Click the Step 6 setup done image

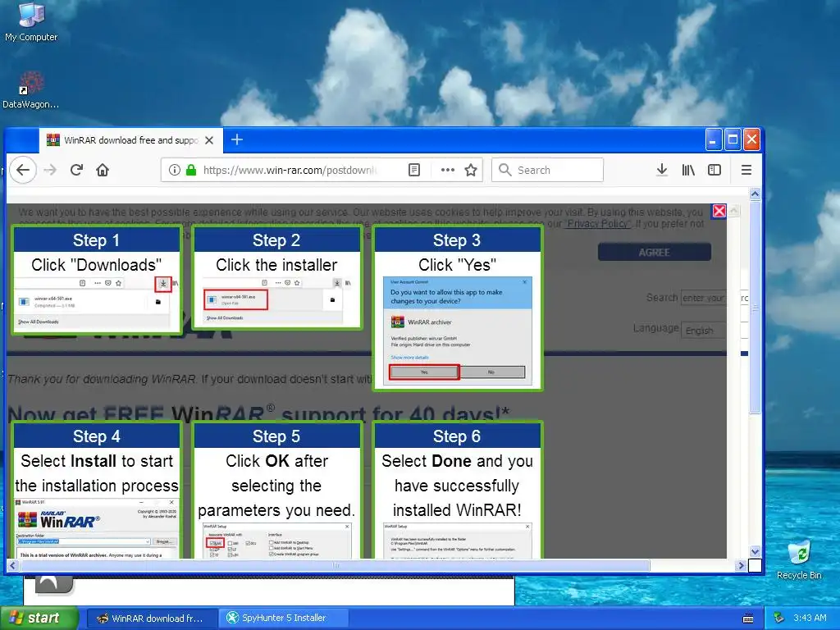click(458, 541)
